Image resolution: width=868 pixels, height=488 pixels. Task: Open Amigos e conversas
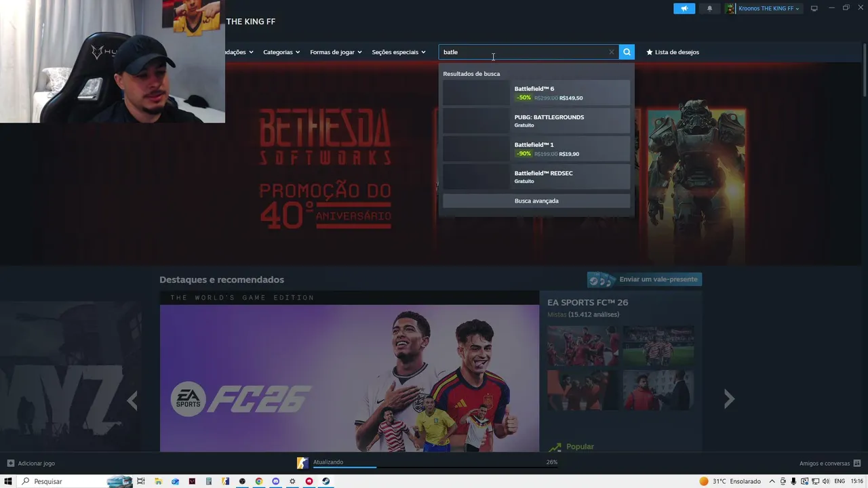click(825, 464)
